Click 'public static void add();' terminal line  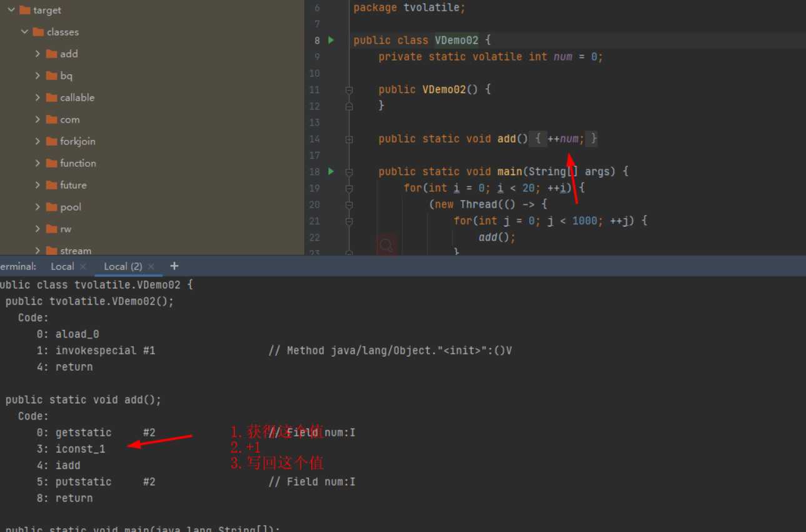pos(83,400)
